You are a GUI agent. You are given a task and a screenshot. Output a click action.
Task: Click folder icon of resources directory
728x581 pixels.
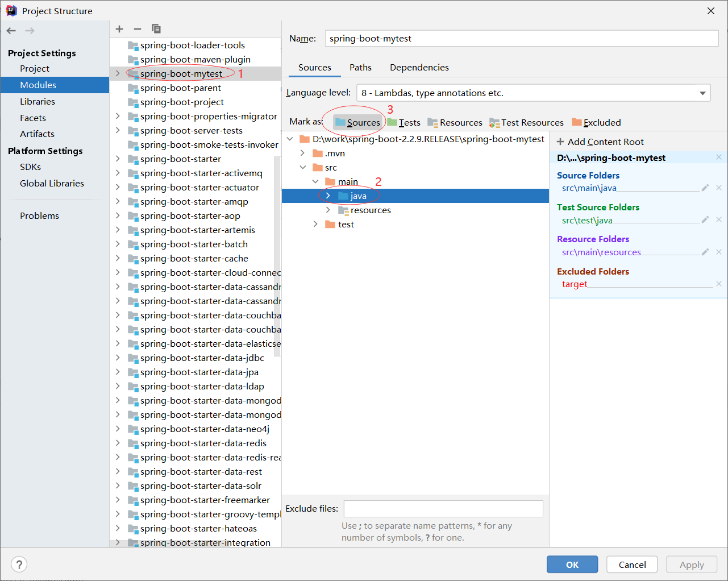click(343, 210)
